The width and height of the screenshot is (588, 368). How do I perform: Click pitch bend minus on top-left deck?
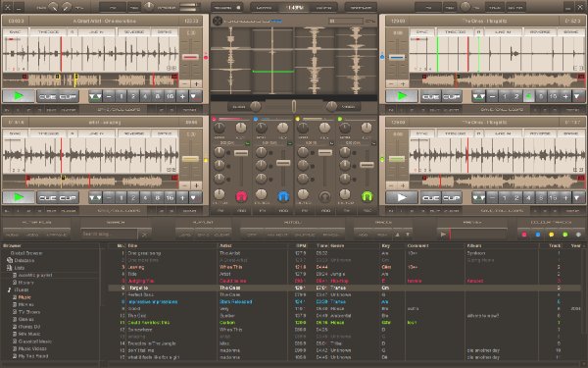(184, 83)
